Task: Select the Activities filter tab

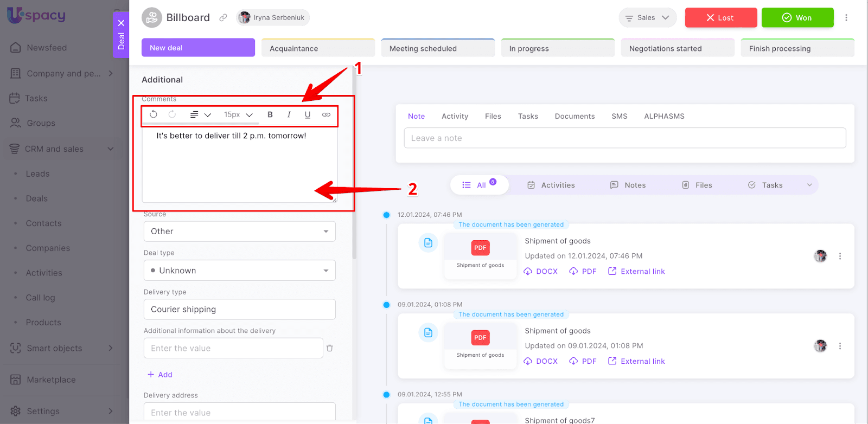Action: (551, 185)
